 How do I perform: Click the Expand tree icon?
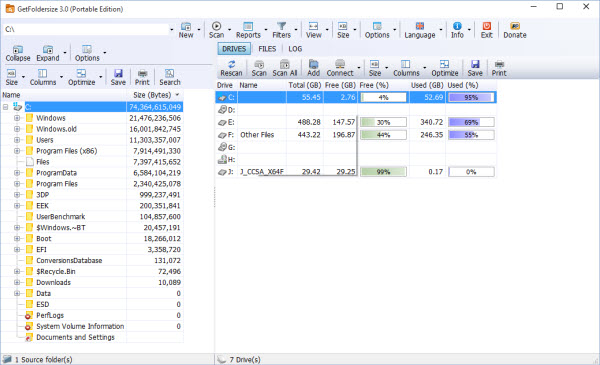[48, 49]
